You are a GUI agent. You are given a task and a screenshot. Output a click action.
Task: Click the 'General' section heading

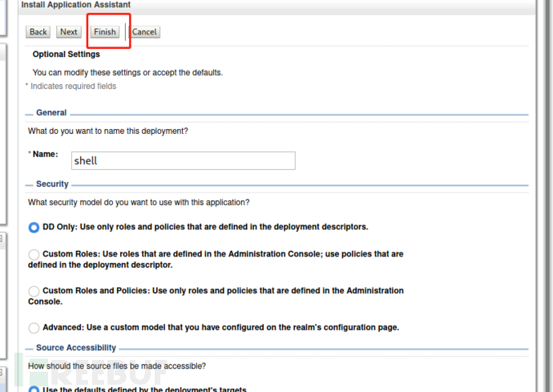click(51, 112)
